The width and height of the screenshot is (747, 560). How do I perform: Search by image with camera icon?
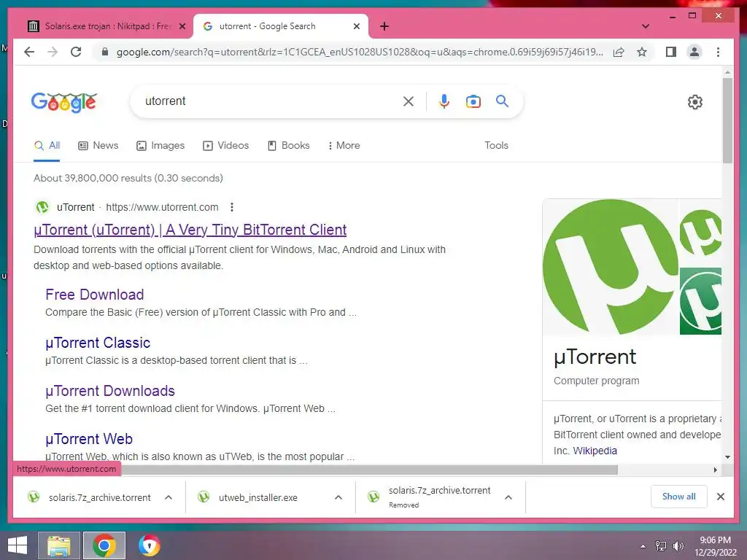tap(473, 101)
